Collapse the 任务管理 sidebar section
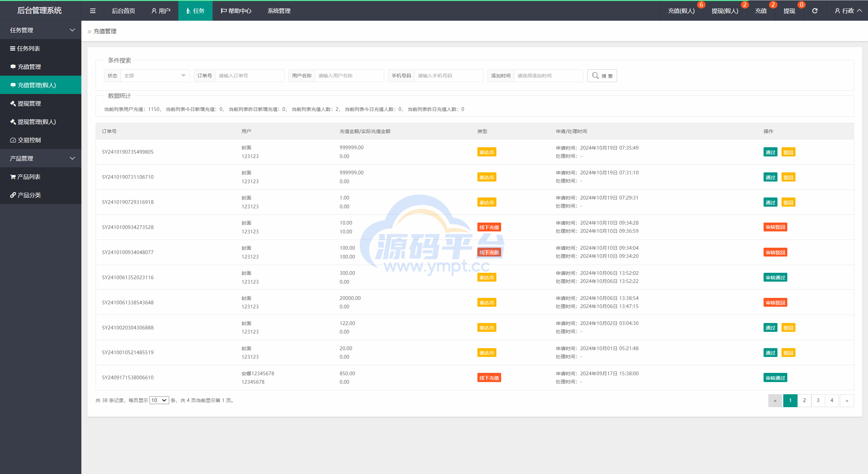 point(41,30)
